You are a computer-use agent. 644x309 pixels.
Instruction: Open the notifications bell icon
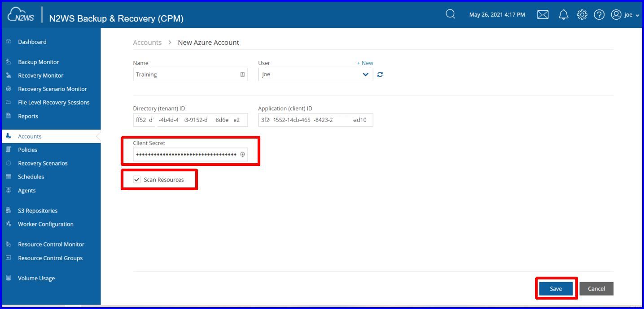563,15
